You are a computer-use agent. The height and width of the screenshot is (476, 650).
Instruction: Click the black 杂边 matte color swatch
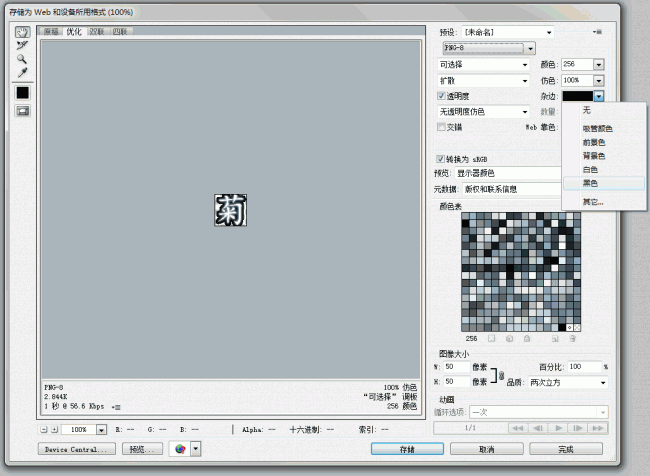(578, 96)
